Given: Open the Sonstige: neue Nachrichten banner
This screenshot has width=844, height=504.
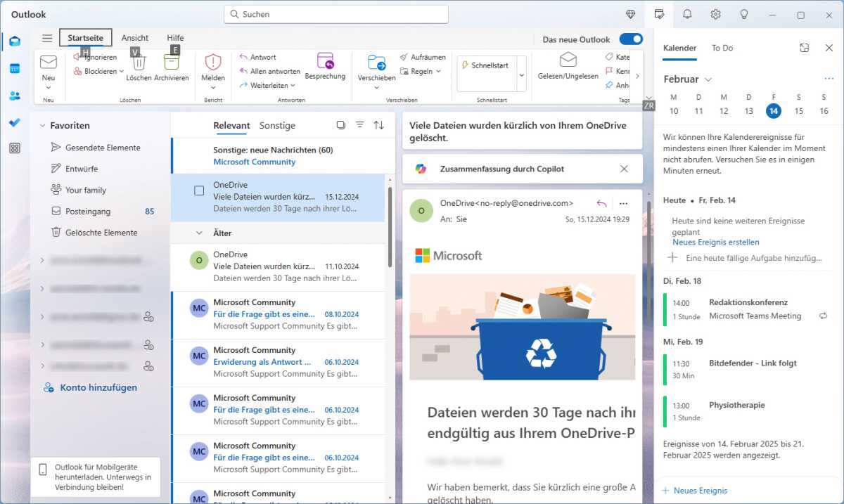Looking at the screenshot, I should coord(279,155).
